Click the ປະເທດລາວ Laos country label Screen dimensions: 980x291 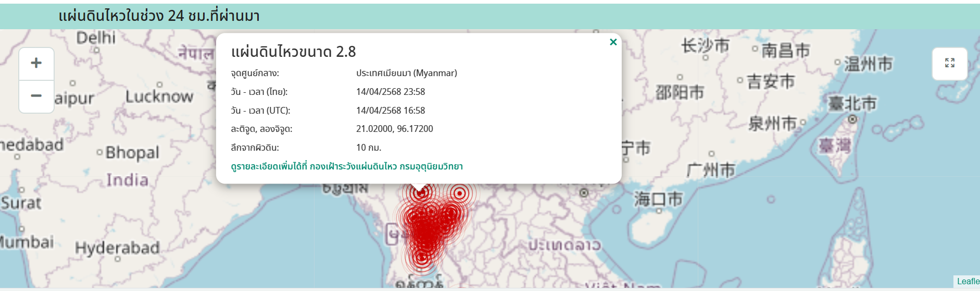click(x=564, y=245)
